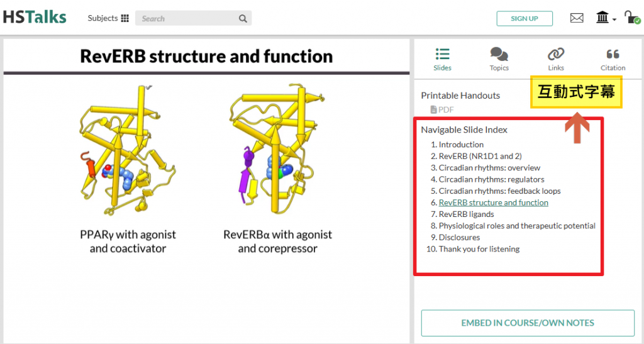Click EMBED IN COURSE/OWN NOTES button
The image size is (644, 344).
(527, 323)
